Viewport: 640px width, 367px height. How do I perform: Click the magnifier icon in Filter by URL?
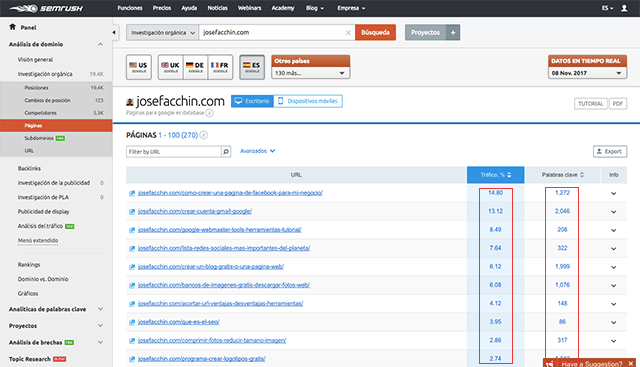click(x=226, y=152)
